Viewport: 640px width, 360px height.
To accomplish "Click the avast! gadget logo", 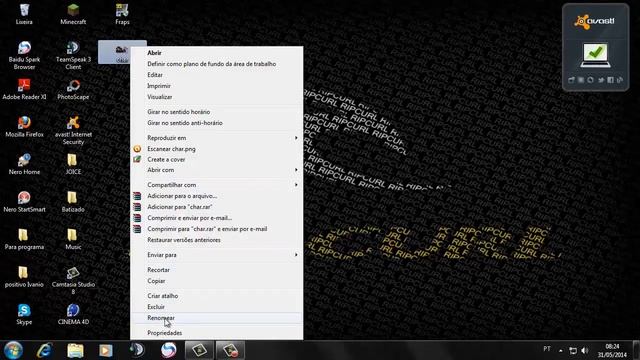I will coord(594,22).
